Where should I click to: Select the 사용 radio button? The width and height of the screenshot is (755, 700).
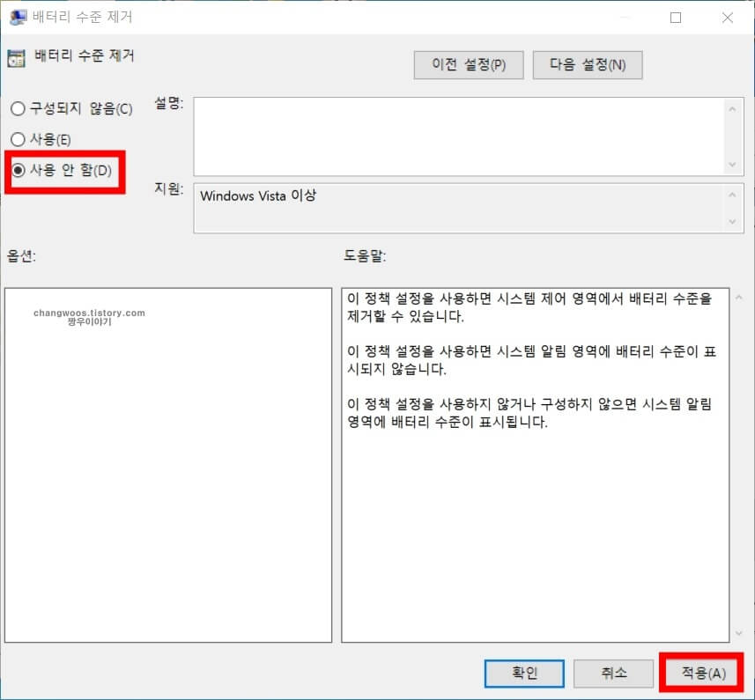(x=16, y=139)
